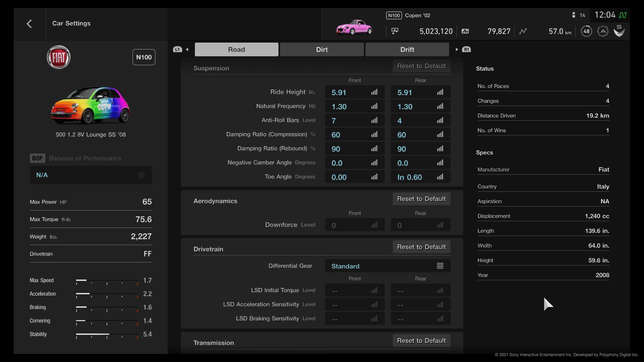Click the Fiat manufacturer logo

59,57
